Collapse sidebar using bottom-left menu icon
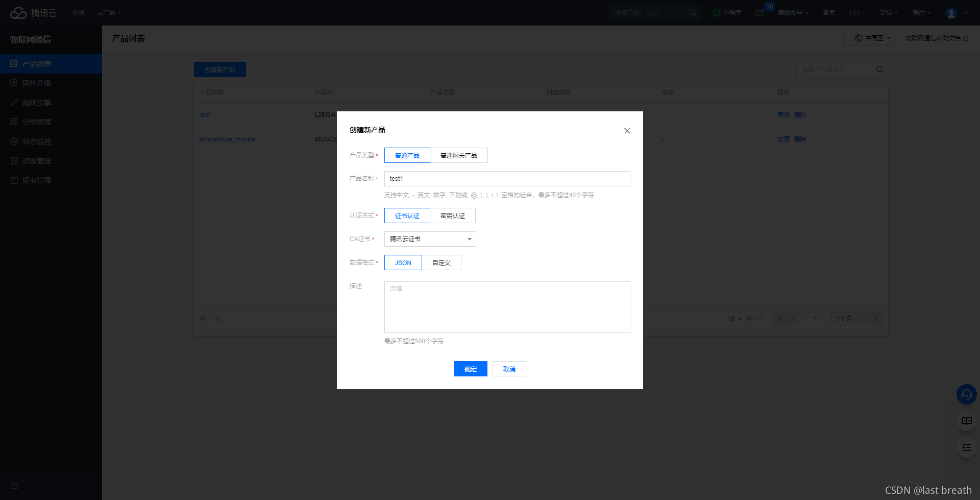The width and height of the screenshot is (980, 500). tap(14, 486)
